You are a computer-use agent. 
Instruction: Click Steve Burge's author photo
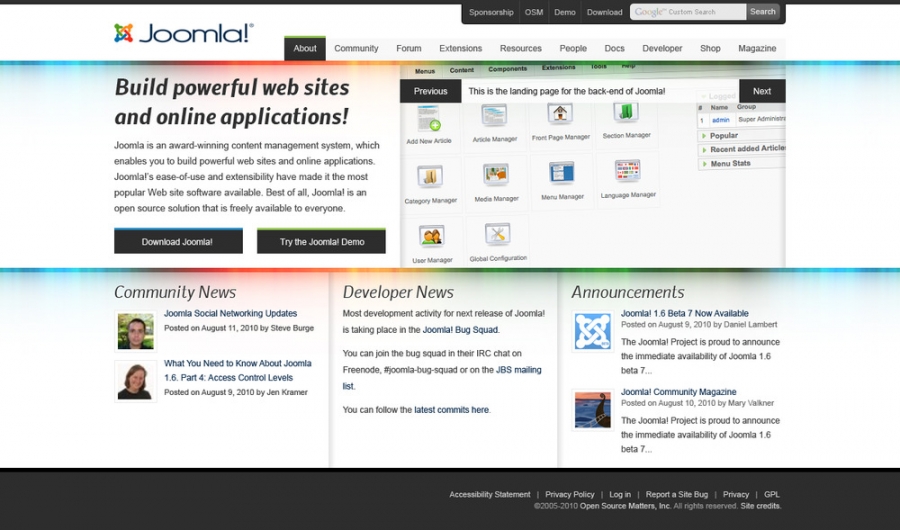coord(135,331)
